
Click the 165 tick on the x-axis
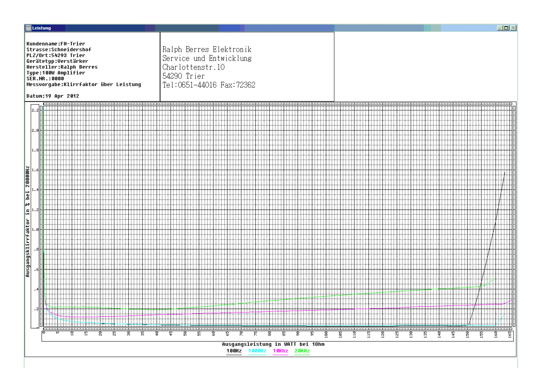tap(510, 334)
